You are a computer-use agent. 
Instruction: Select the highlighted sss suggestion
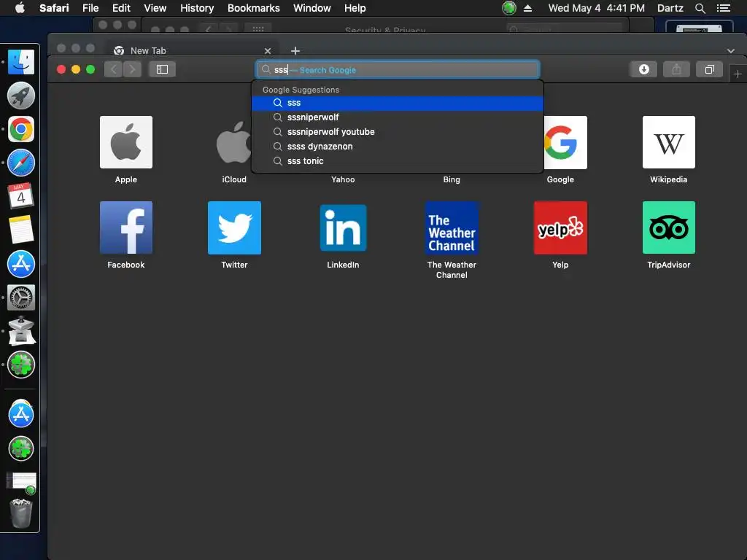[x=398, y=103]
